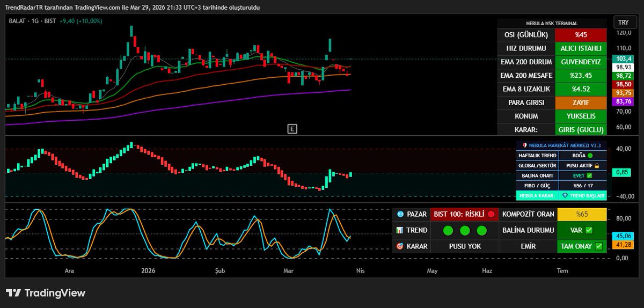
Task: Click the red circle in BIST 100: RİSKLİ
Action: 491,214
